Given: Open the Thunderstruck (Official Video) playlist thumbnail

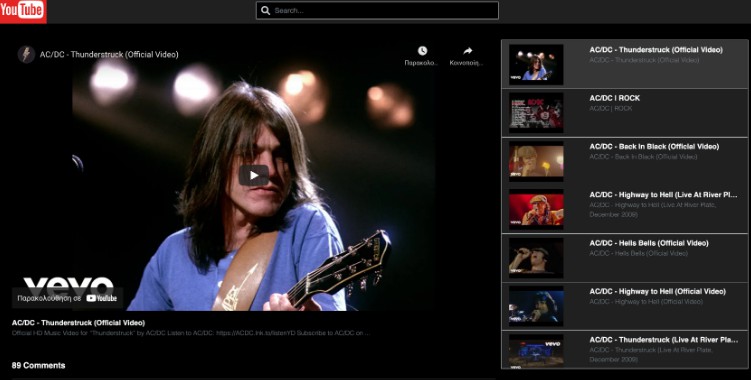Looking at the screenshot, I should (x=536, y=65).
